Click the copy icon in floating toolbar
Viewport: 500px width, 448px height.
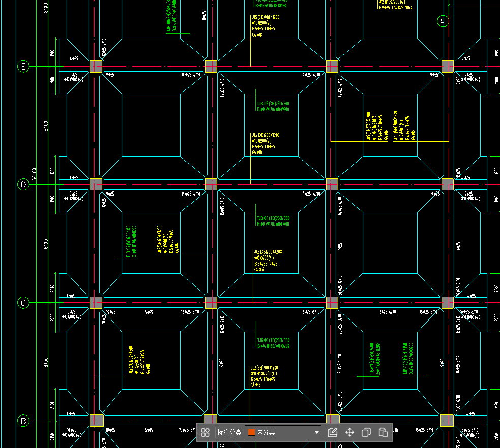point(366,432)
